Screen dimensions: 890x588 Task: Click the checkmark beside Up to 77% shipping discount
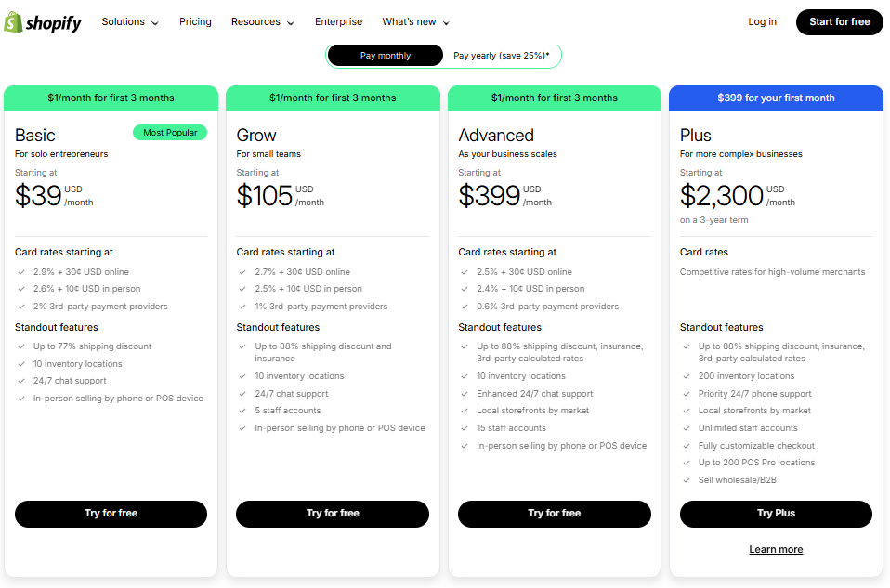click(21, 346)
